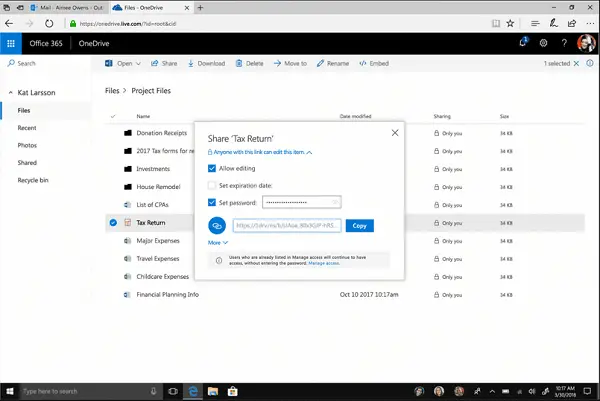Click Share in the command bar

pos(164,64)
